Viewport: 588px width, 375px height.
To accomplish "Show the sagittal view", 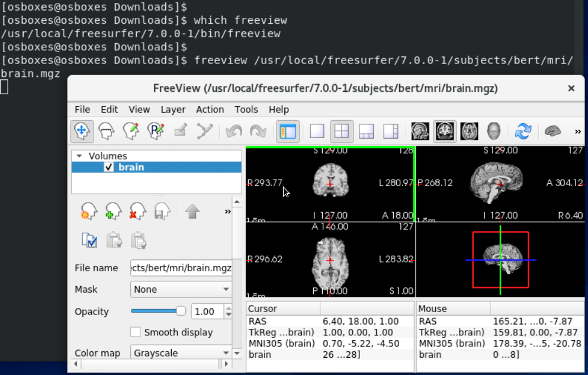I will 420,131.
